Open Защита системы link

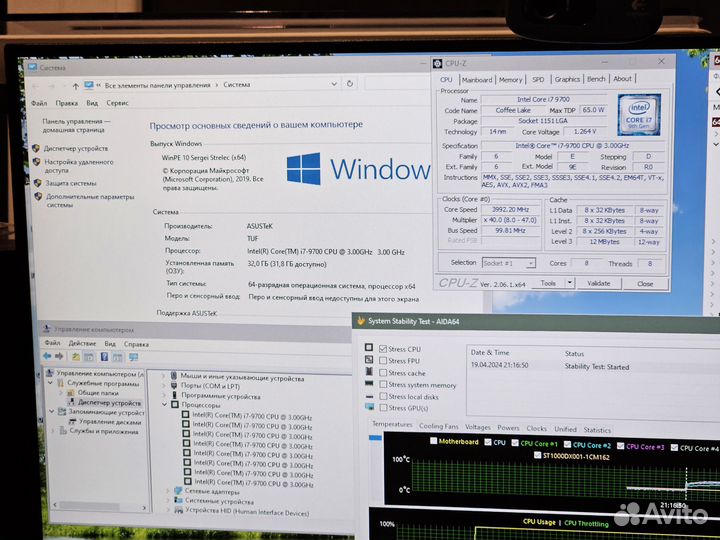[x=71, y=183]
